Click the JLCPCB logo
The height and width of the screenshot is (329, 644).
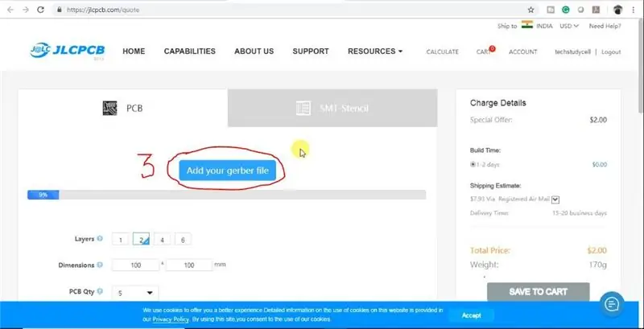coord(67,51)
